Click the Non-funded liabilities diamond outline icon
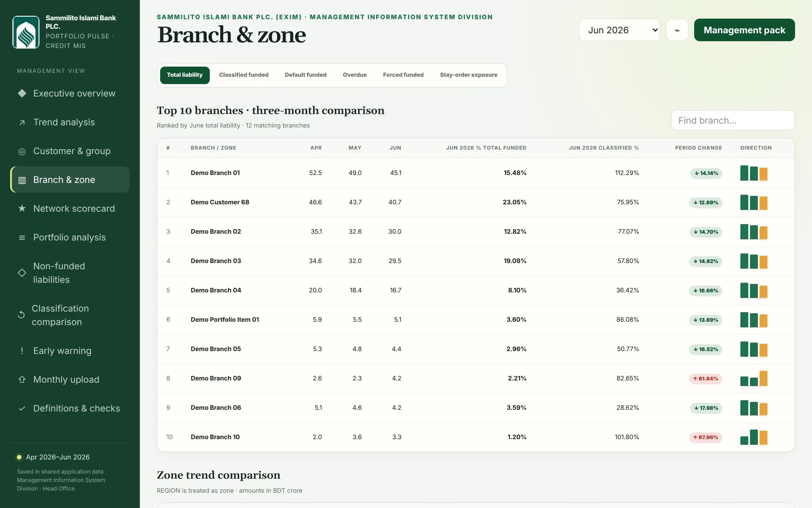 22,273
